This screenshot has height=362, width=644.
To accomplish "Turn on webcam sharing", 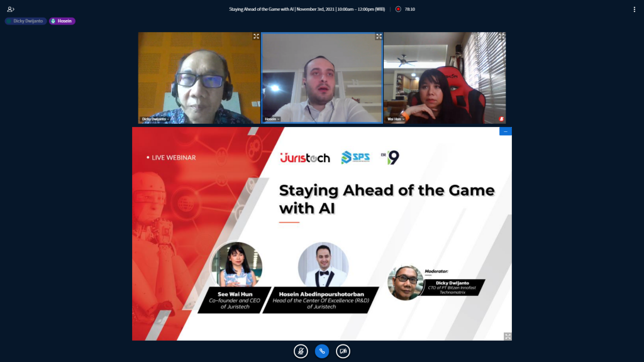I will (x=343, y=351).
